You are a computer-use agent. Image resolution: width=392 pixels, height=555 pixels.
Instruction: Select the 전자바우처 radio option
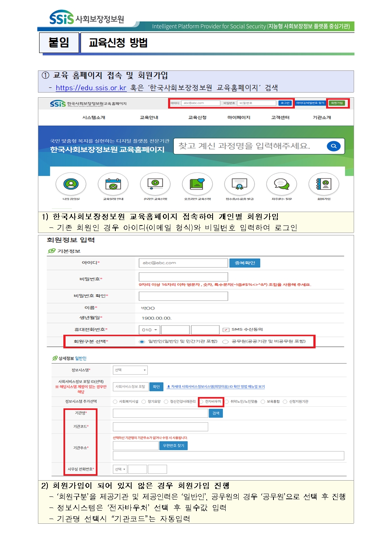click(202, 402)
